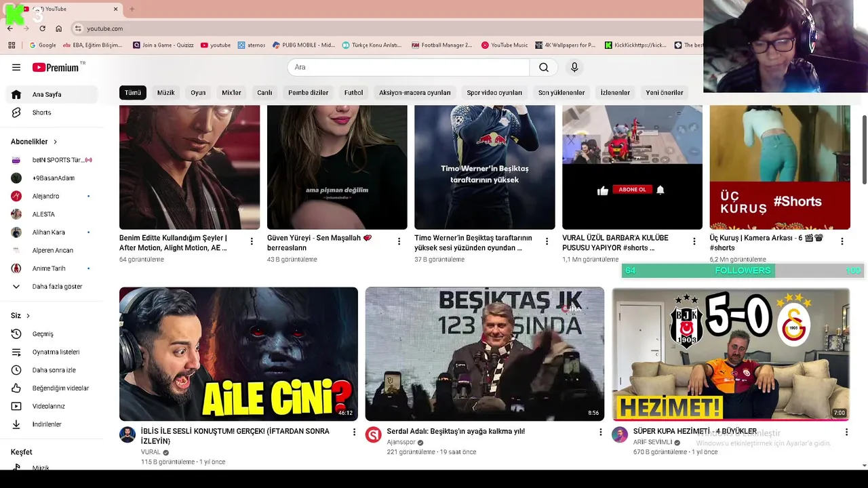
Task: Open Shorts in the sidebar
Action: (x=52, y=113)
